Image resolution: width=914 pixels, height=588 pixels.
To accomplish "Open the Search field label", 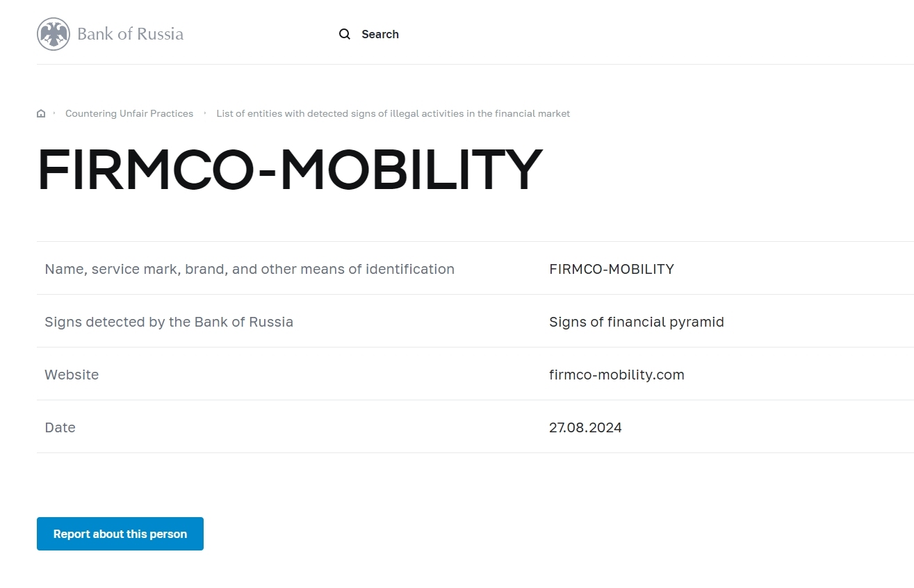I will coord(380,34).
